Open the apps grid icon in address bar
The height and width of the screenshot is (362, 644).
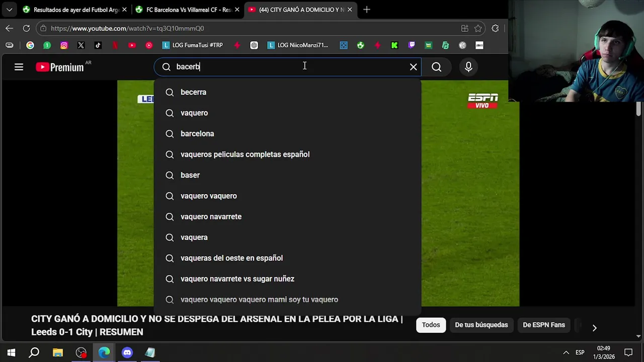pos(465,29)
